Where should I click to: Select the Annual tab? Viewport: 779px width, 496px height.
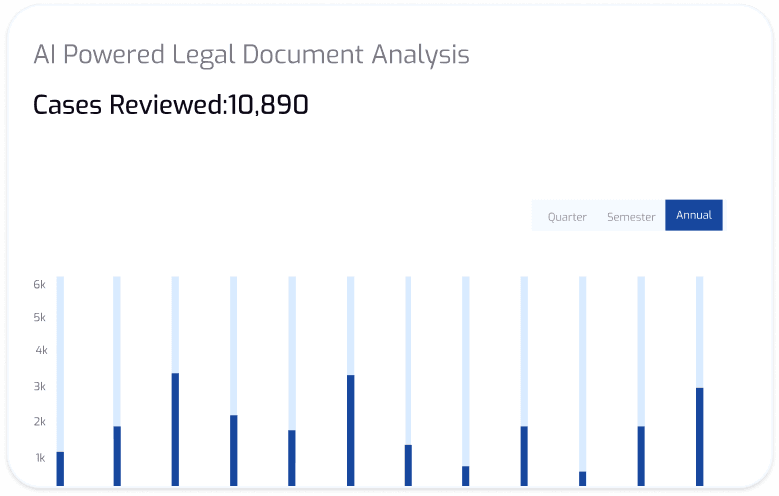pos(694,215)
